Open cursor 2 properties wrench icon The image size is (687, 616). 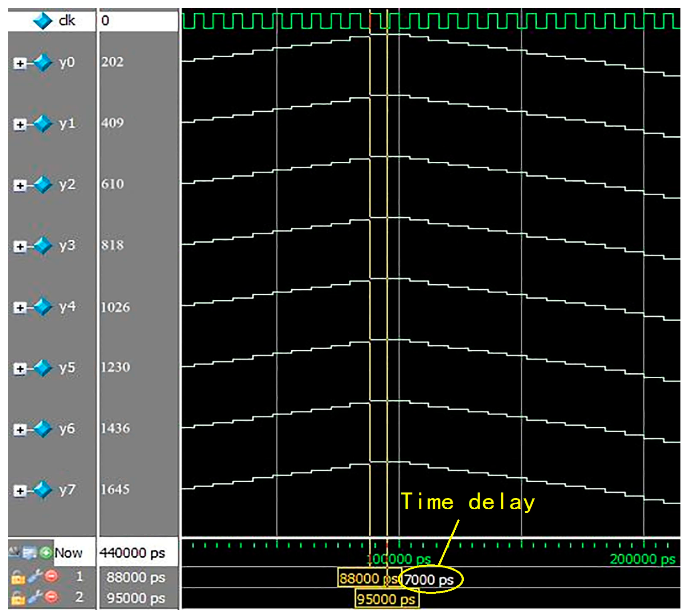coord(35,598)
